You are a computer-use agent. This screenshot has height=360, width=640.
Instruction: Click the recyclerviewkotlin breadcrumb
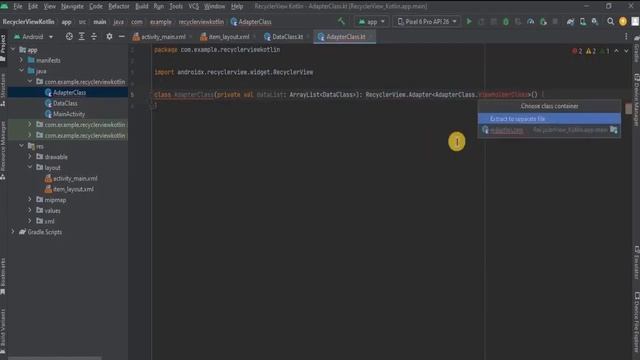pos(201,22)
